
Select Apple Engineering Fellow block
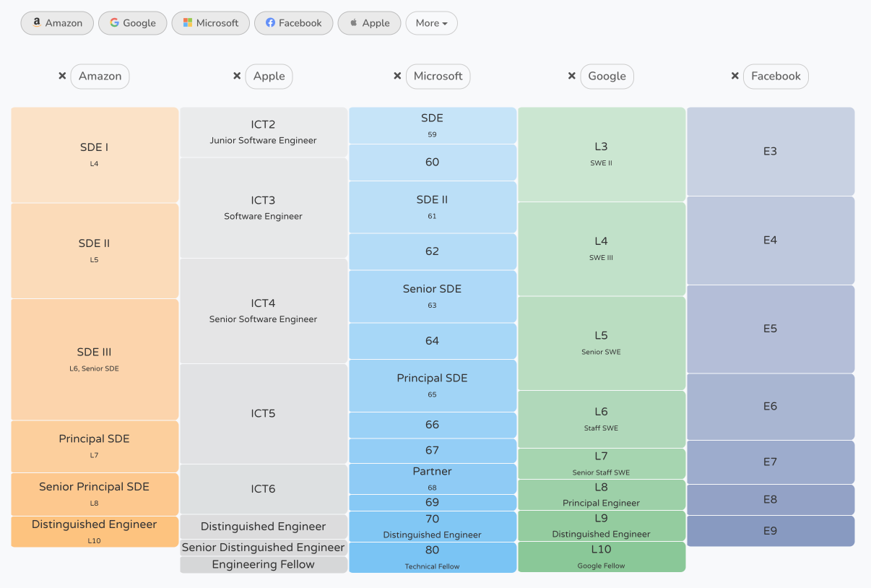point(264,565)
